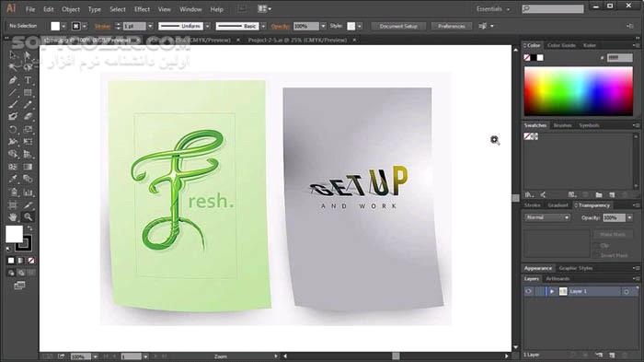
Task: Select the Free Transform tool
Action: tap(28, 142)
